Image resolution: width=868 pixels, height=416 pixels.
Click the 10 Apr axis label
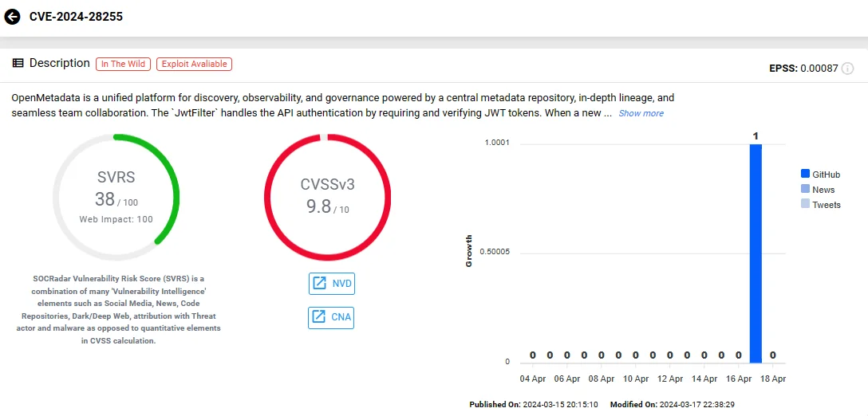pos(636,379)
